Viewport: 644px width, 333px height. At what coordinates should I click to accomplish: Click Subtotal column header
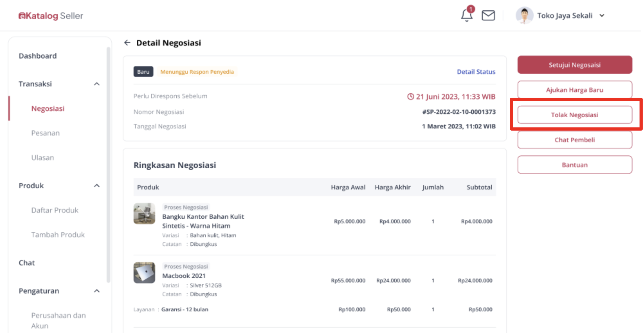pyautogui.click(x=479, y=187)
